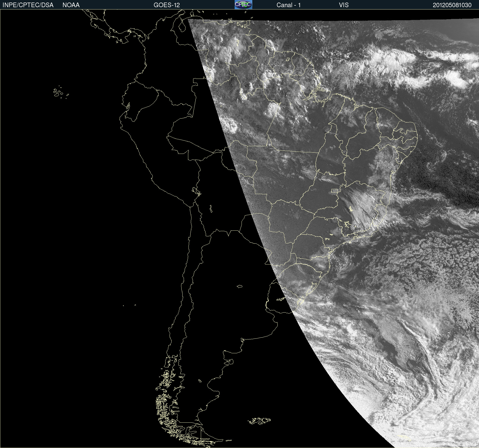Image resolution: width=479 pixels, height=448 pixels.
Task: Click the NOAA label in the header
Action: coord(71,5)
